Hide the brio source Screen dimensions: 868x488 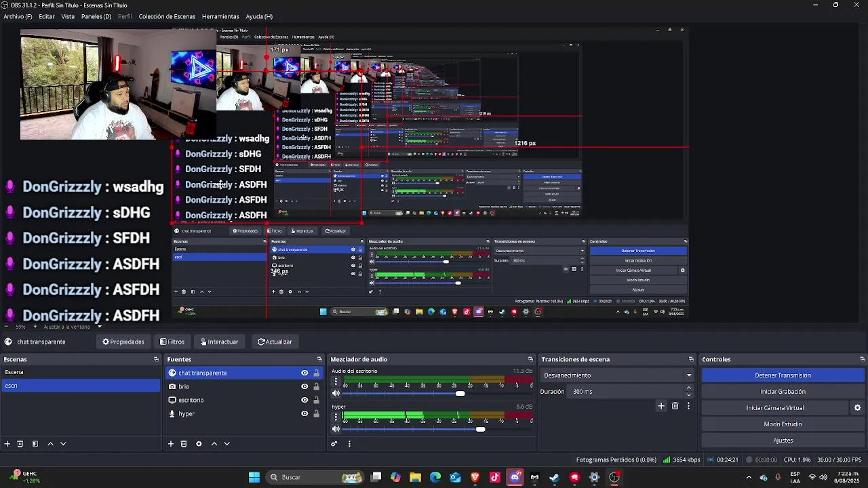click(304, 386)
